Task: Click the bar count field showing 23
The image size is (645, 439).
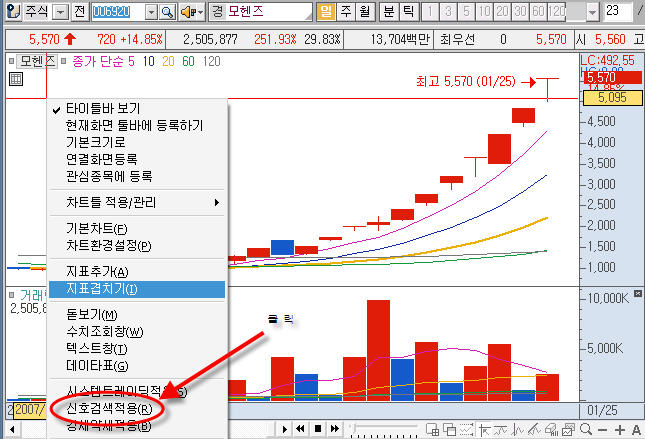Action: coord(618,12)
